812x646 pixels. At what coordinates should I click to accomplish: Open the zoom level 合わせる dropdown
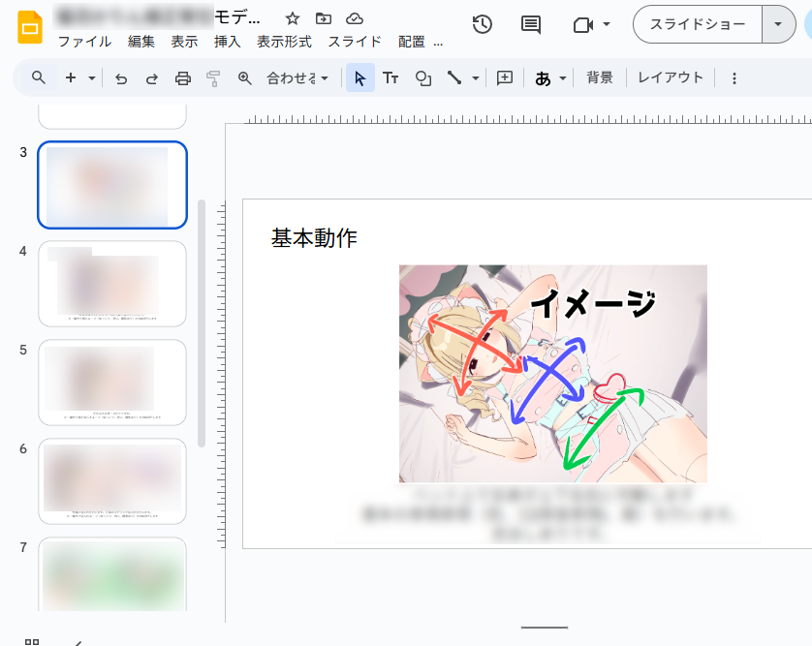(297, 78)
